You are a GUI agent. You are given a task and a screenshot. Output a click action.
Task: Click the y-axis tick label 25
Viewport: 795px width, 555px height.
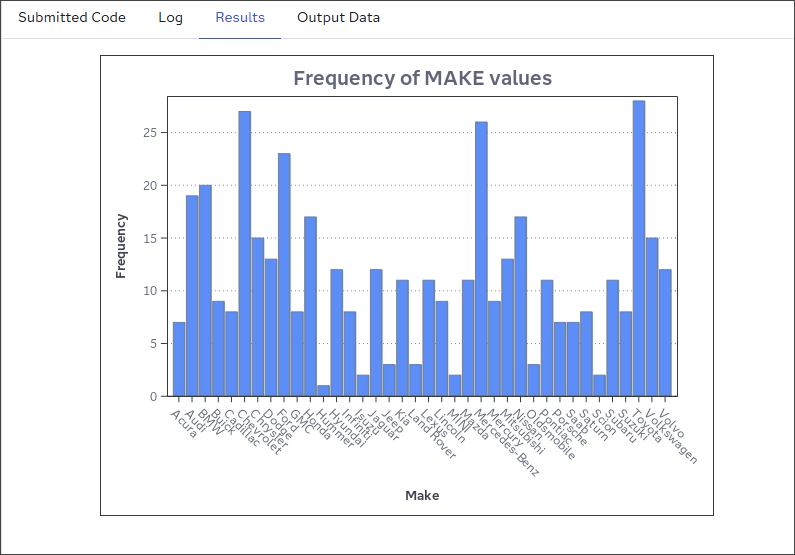(150, 132)
